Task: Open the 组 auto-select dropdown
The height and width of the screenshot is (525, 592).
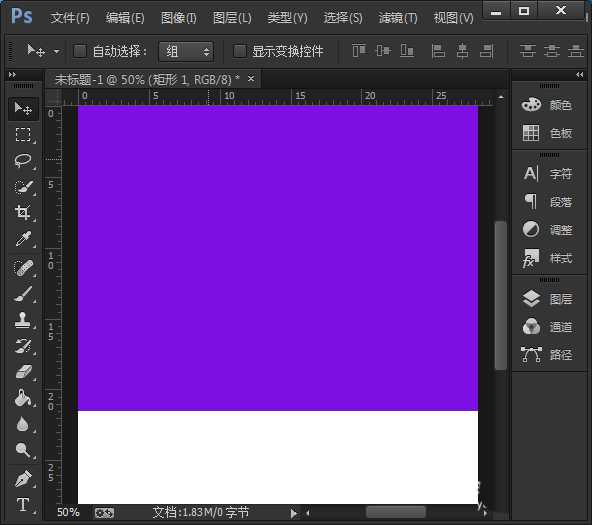Action: (x=186, y=51)
